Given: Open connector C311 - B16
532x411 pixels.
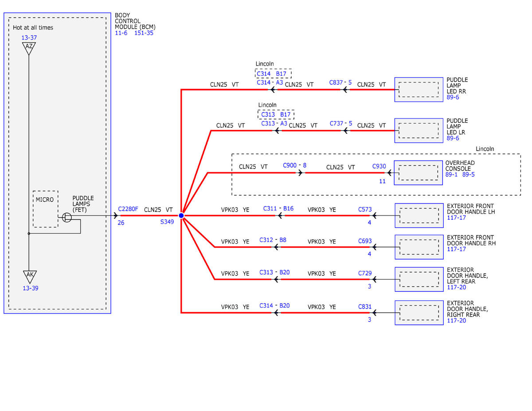Looking at the screenshot, I should pyautogui.click(x=278, y=208).
